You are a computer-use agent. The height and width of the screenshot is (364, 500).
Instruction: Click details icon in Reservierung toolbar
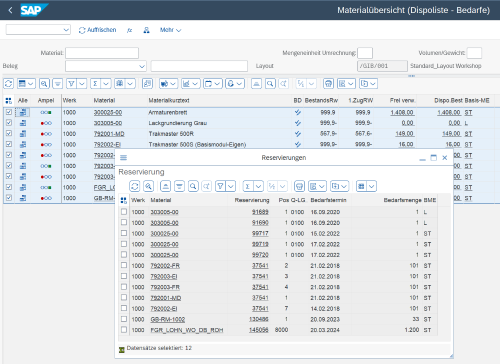click(x=148, y=186)
